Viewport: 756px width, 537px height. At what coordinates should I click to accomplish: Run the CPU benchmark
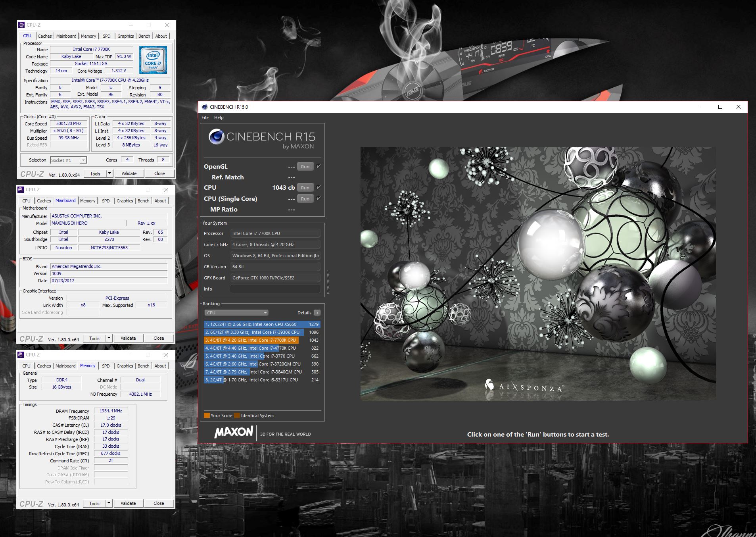[305, 188]
